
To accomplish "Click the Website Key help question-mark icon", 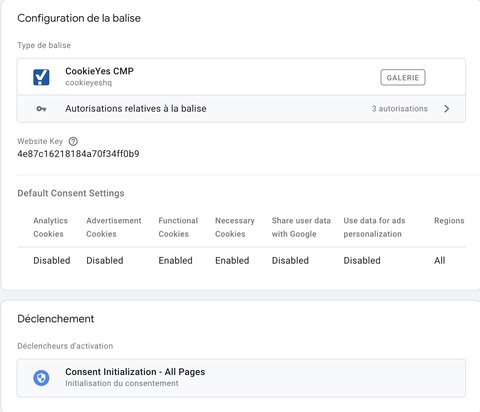I will pos(73,141).
